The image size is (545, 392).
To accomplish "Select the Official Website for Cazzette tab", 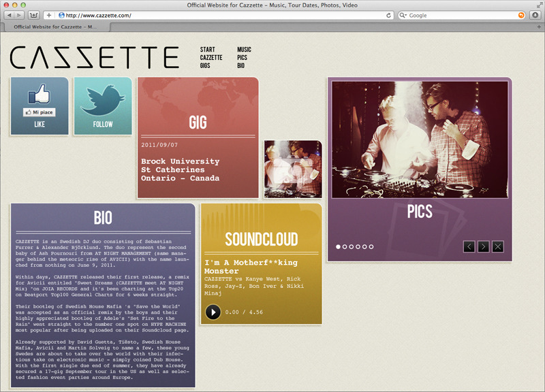I will click(56, 27).
